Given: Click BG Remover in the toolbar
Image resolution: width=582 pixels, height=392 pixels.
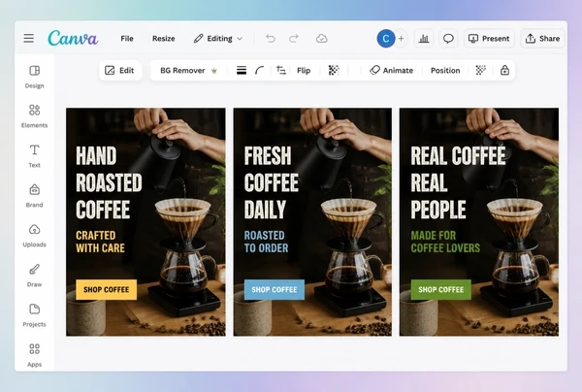Looking at the screenshot, I should (x=188, y=71).
